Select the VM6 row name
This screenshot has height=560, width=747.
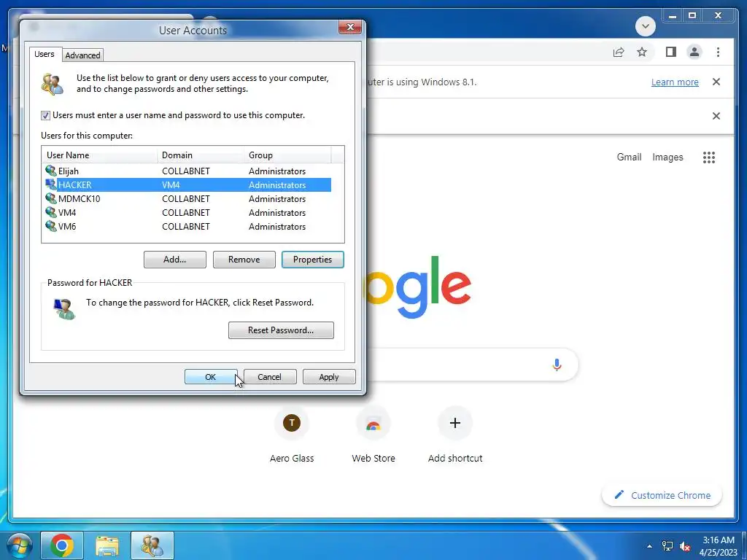(67, 226)
